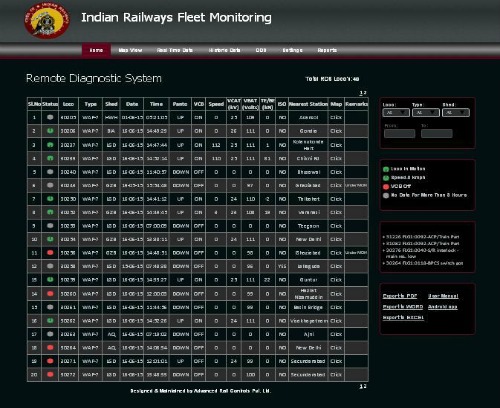Click red status icon for loco 30271
The width and height of the screenshot is (500, 408).
point(50,361)
